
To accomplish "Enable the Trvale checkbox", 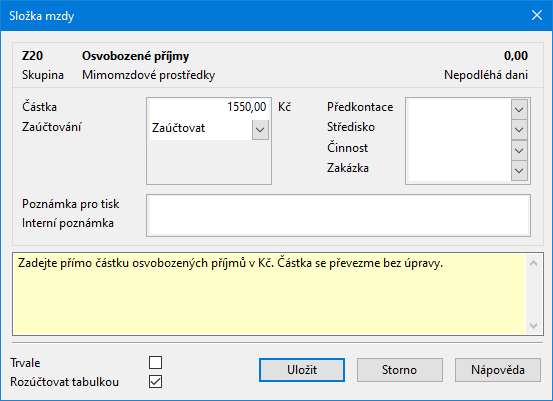I will pyautogui.click(x=156, y=362).
